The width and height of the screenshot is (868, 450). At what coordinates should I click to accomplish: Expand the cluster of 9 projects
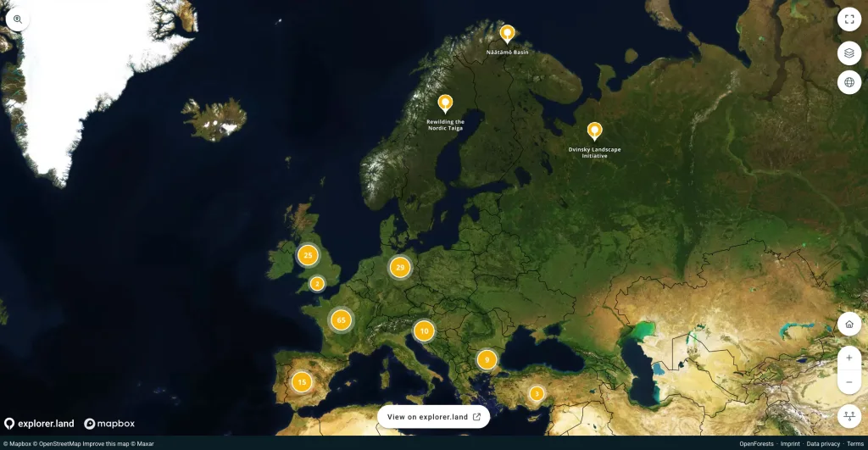(x=487, y=360)
